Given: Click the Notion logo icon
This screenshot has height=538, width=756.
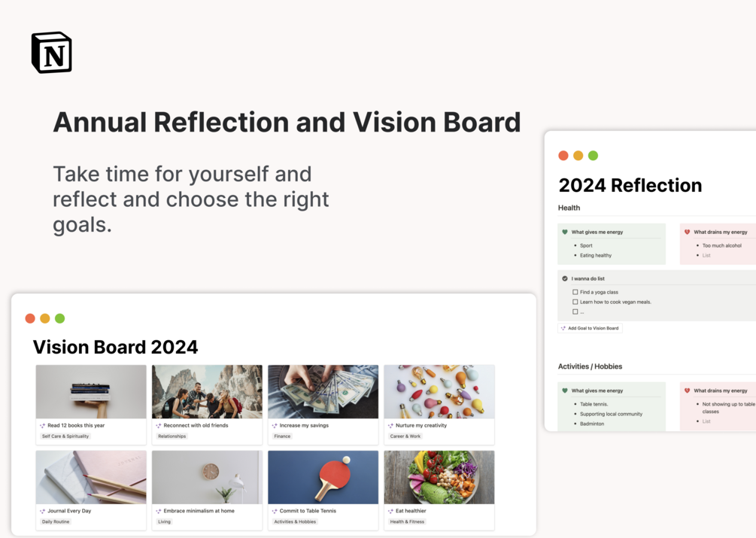Looking at the screenshot, I should click(x=52, y=53).
